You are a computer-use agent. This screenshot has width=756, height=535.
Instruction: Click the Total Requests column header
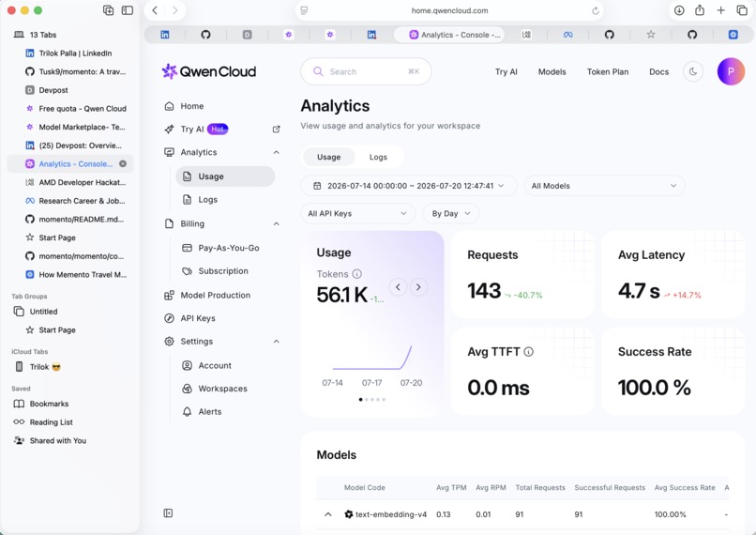(540, 488)
